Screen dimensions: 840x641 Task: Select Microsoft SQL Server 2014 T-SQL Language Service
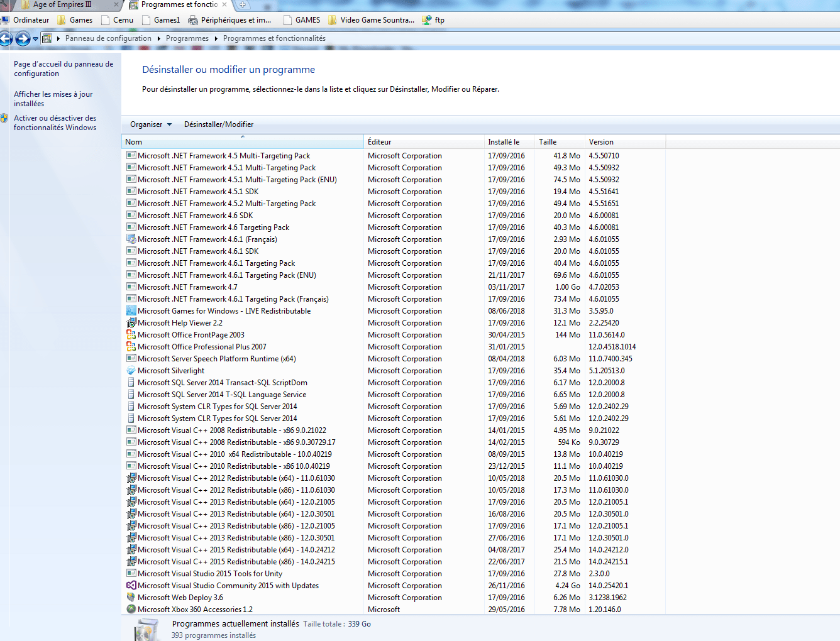point(222,395)
